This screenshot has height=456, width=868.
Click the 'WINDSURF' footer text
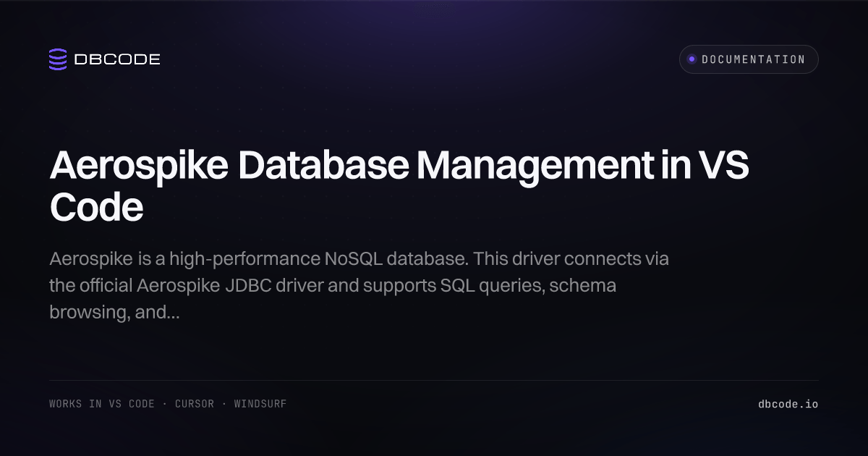[x=260, y=404]
